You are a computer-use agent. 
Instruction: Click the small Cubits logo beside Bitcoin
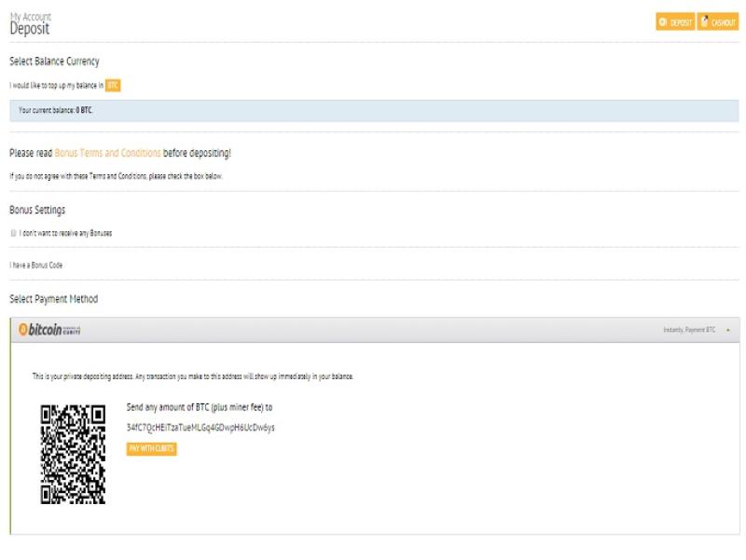[x=71, y=330]
